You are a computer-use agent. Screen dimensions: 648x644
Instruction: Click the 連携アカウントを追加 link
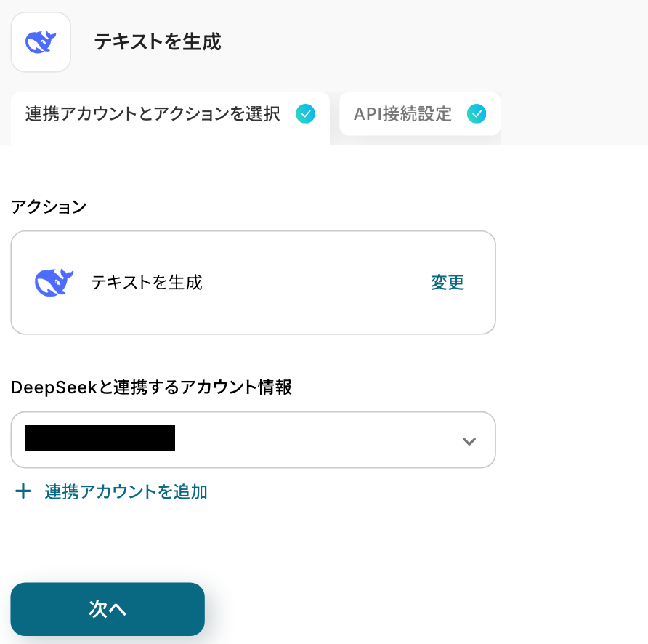126,492
